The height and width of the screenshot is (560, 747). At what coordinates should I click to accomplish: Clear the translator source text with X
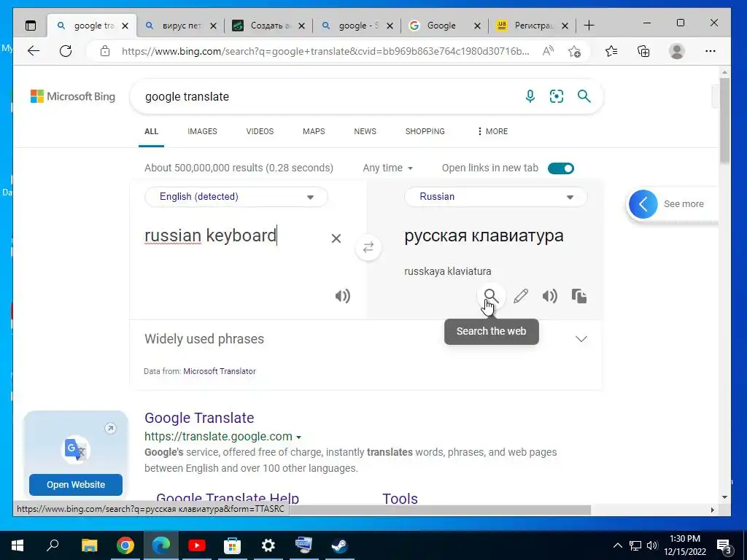(336, 238)
